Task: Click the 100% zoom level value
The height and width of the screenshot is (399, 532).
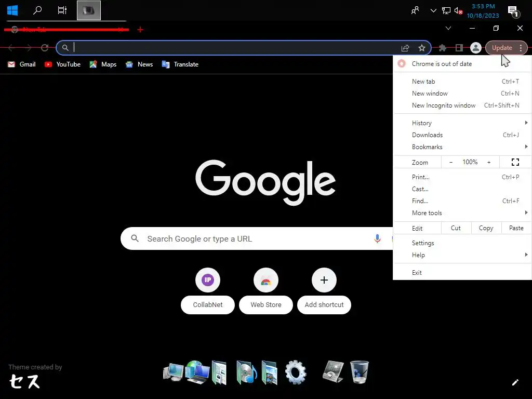Action: [x=470, y=162]
